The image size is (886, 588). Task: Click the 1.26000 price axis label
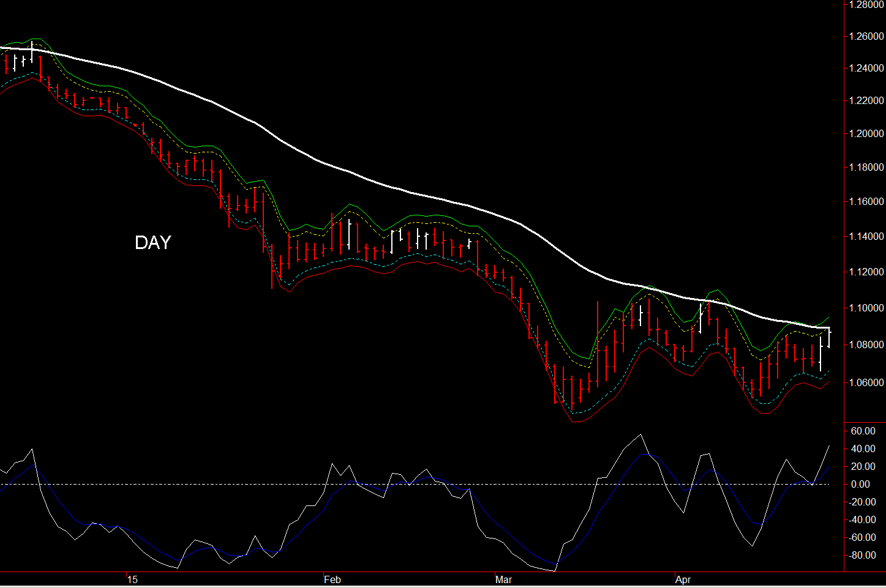[x=865, y=36]
